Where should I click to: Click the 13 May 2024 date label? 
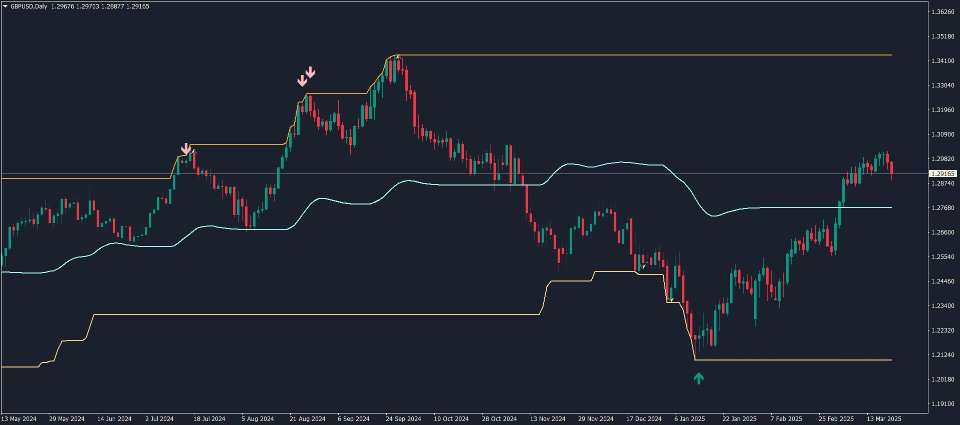click(18, 419)
